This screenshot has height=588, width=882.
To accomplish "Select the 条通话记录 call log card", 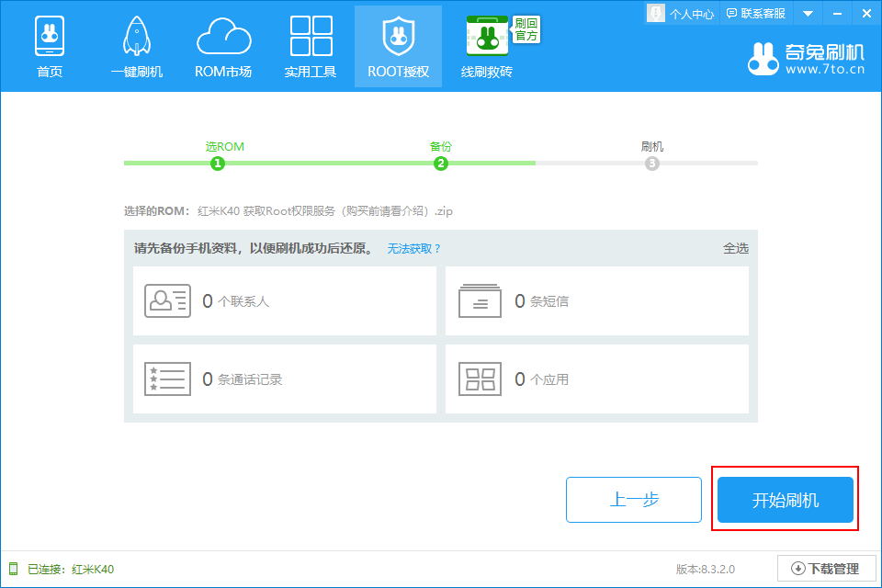I will [285, 379].
